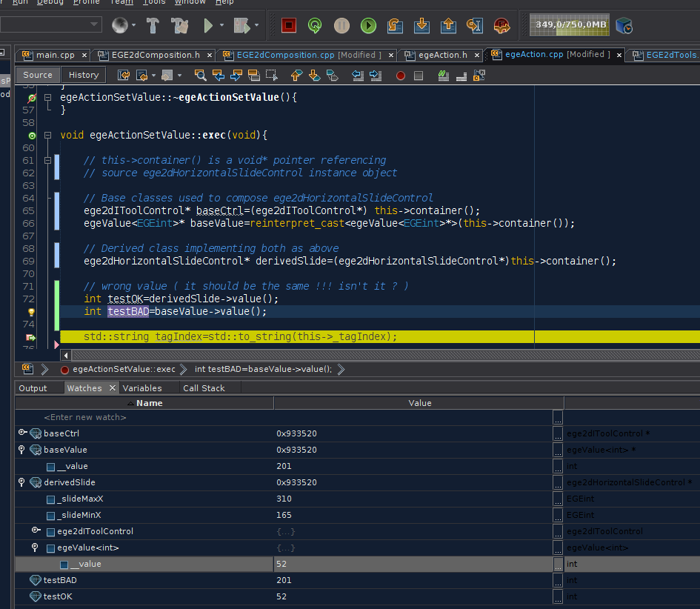Click the Step Out debugger icon
The width and height of the screenshot is (700, 609).
click(448, 25)
